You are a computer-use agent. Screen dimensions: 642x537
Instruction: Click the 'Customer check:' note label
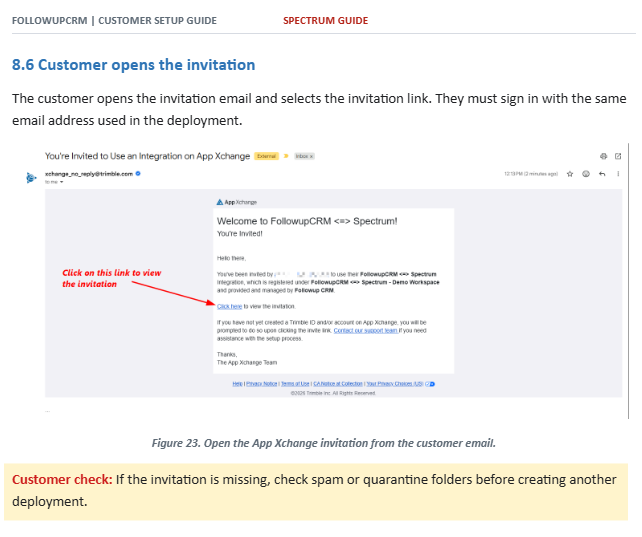click(x=62, y=480)
